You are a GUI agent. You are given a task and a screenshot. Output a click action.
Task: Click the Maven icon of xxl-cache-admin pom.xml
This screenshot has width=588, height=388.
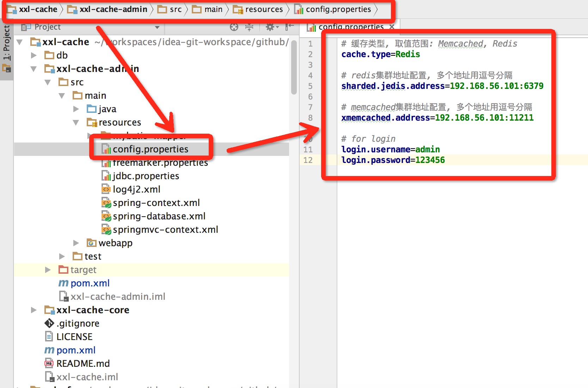pyautogui.click(x=63, y=283)
